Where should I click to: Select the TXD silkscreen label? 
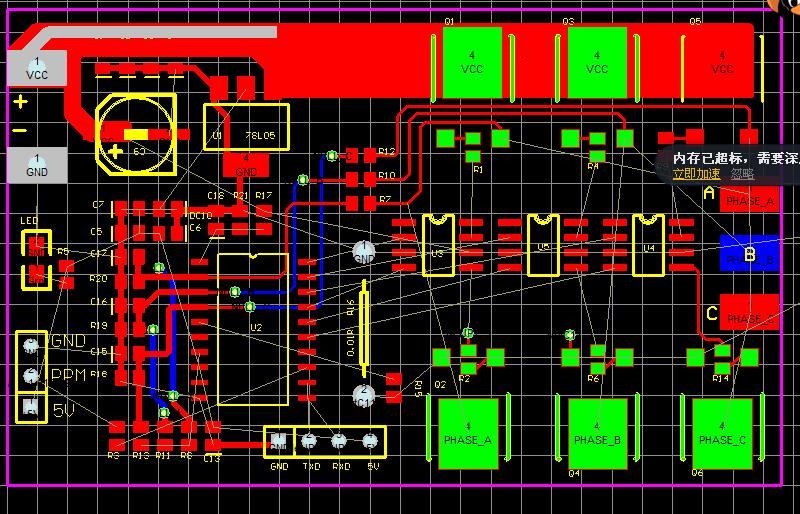(311, 467)
